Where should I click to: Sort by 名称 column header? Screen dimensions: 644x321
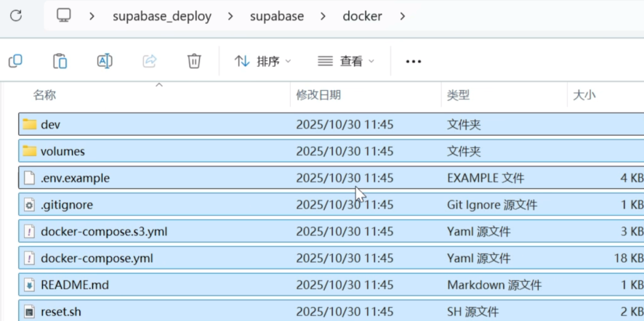pyautogui.click(x=44, y=95)
